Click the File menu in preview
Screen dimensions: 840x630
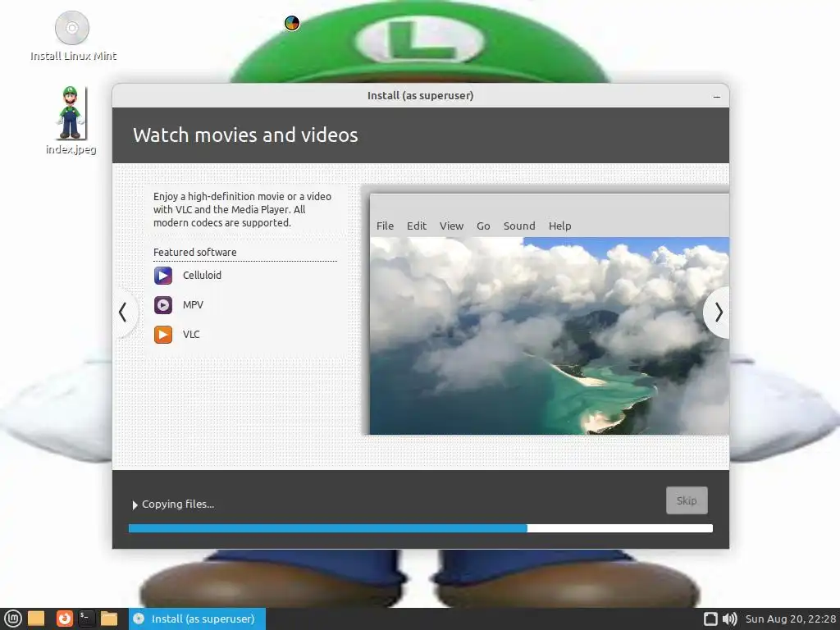385,226
